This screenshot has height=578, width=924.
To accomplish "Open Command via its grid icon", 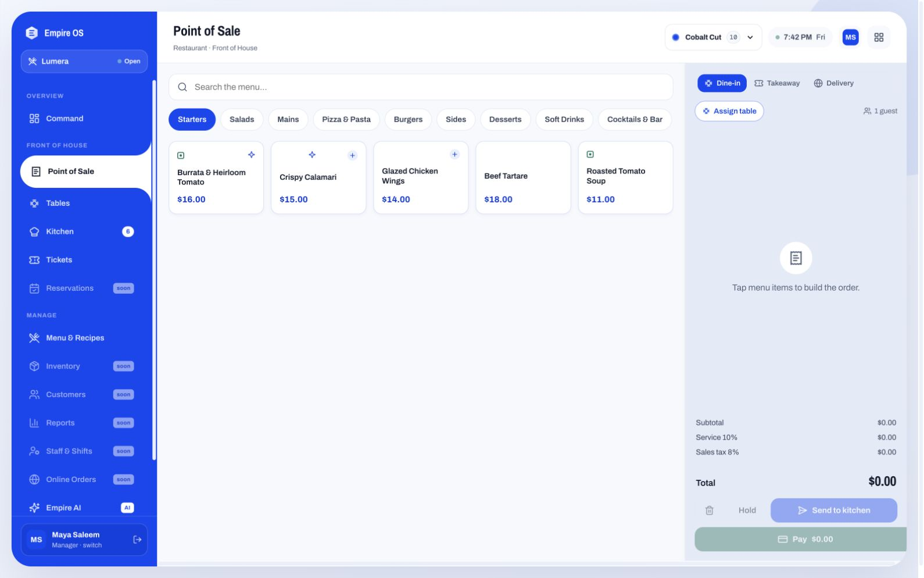I will coord(34,119).
